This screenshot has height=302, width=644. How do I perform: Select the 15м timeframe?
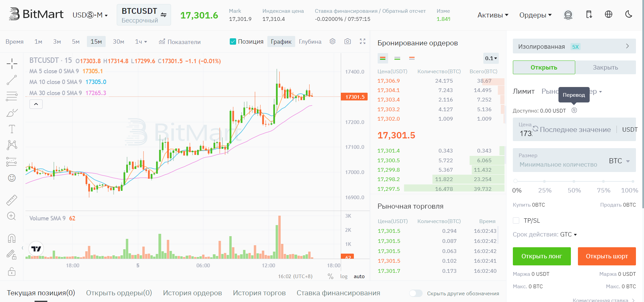(x=96, y=42)
